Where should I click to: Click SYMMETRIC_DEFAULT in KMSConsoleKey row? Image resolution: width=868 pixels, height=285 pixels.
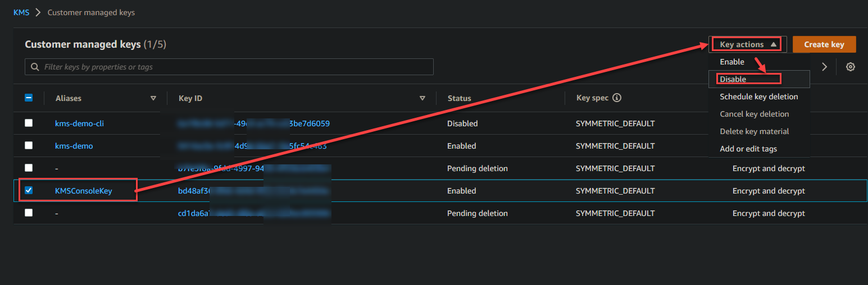click(x=615, y=191)
